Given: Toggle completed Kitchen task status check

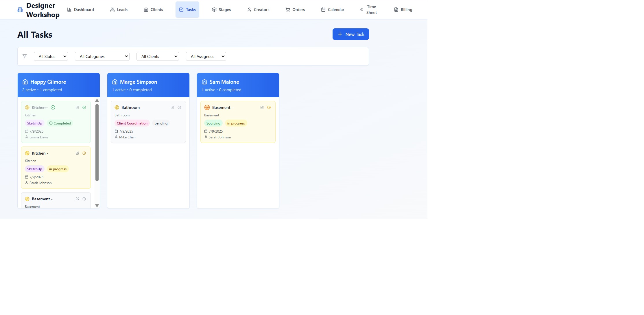Looking at the screenshot, I should (x=84, y=107).
